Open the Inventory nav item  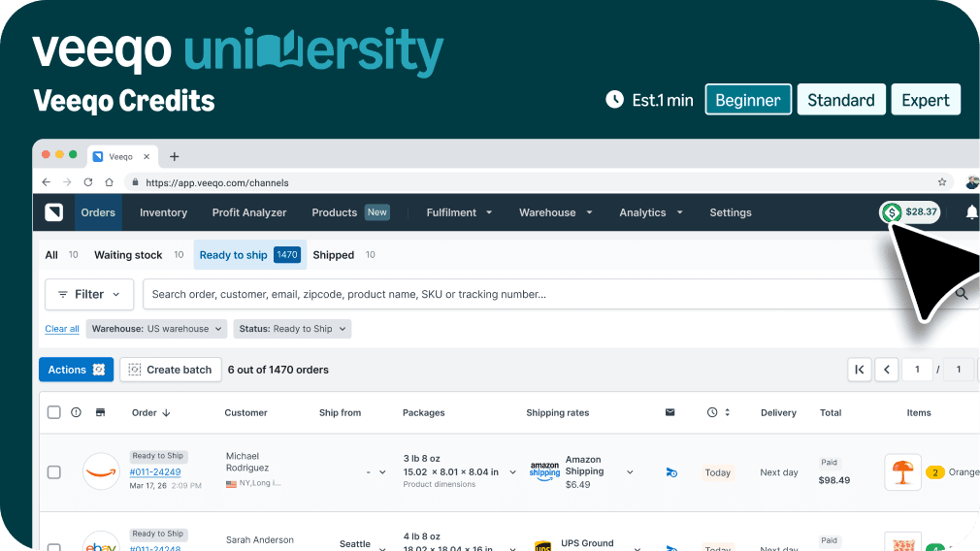163,212
